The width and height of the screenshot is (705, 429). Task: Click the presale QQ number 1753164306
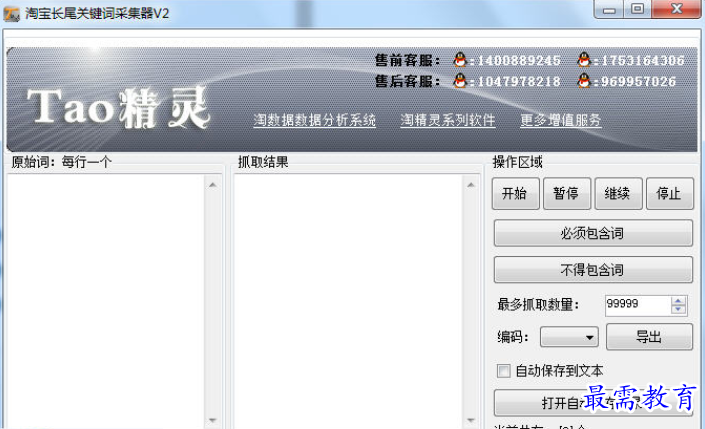pos(643,60)
